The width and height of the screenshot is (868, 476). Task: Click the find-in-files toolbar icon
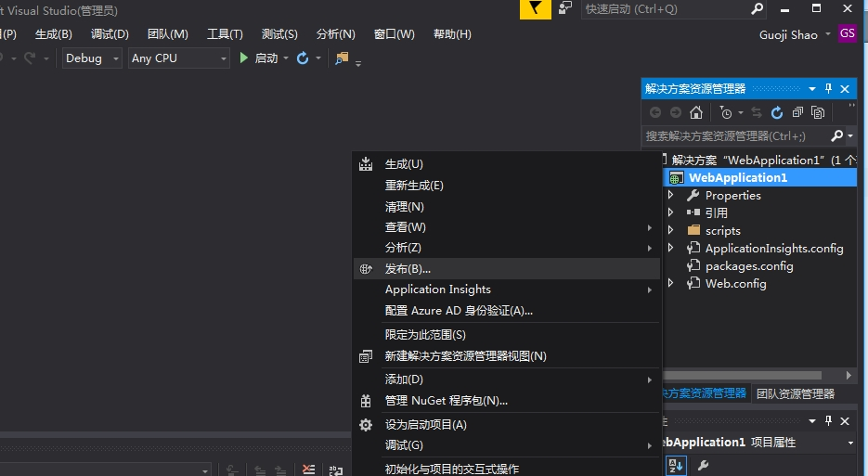[x=343, y=58]
